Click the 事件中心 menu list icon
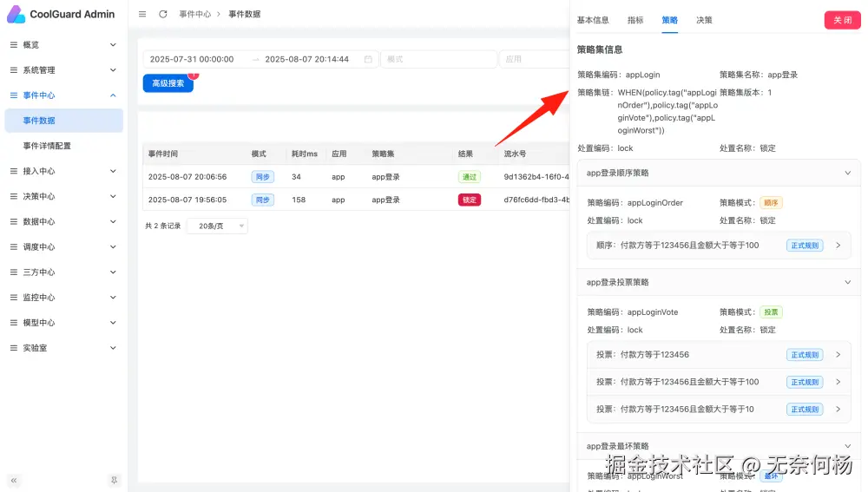 pos(14,95)
